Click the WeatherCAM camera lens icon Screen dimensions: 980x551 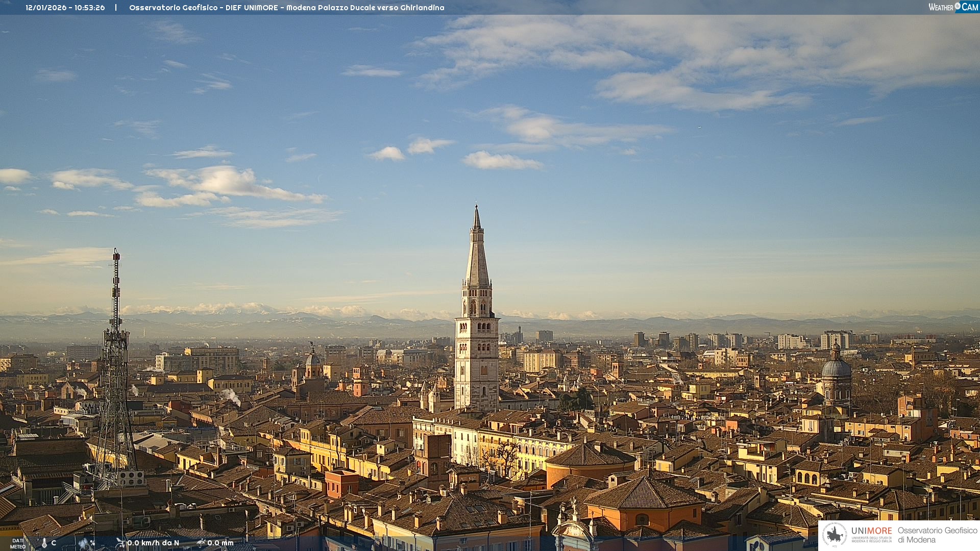958,6
